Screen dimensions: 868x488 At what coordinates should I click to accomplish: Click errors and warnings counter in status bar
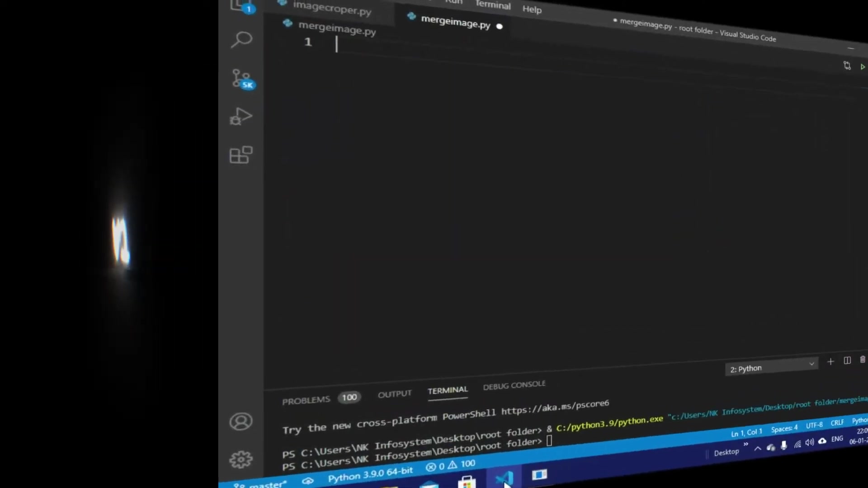450,465
